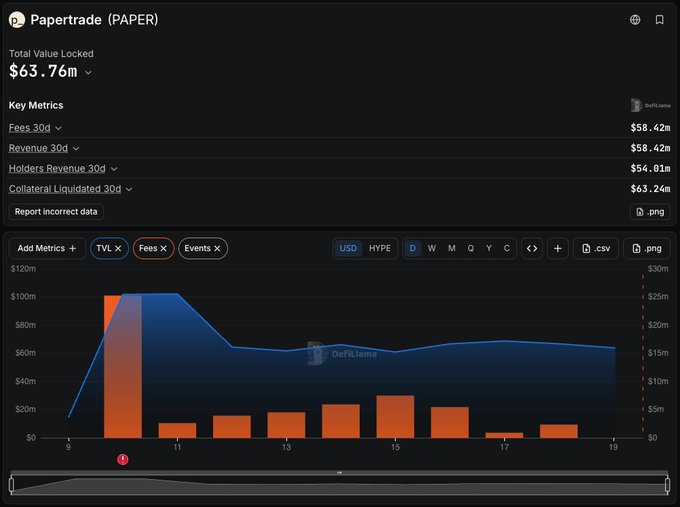The width and height of the screenshot is (680, 507).
Task: Download key metrics as .png
Action: [650, 212]
